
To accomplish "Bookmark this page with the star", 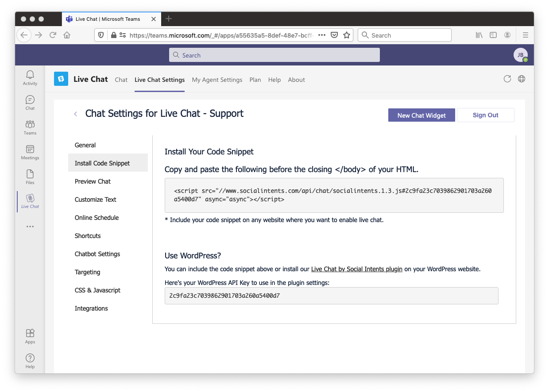I will [x=347, y=35].
